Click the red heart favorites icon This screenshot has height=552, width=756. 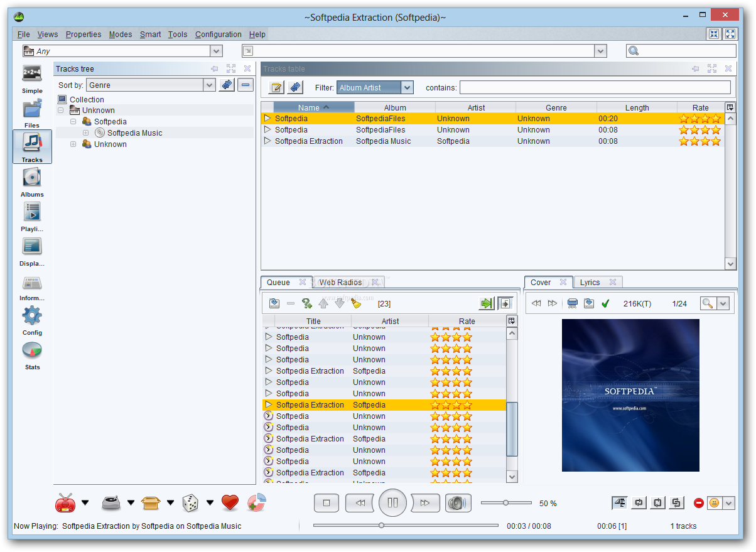click(x=230, y=502)
